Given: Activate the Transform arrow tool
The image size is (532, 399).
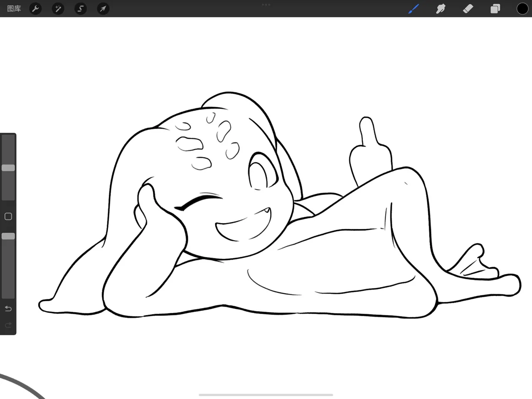Looking at the screenshot, I should coord(103,8).
